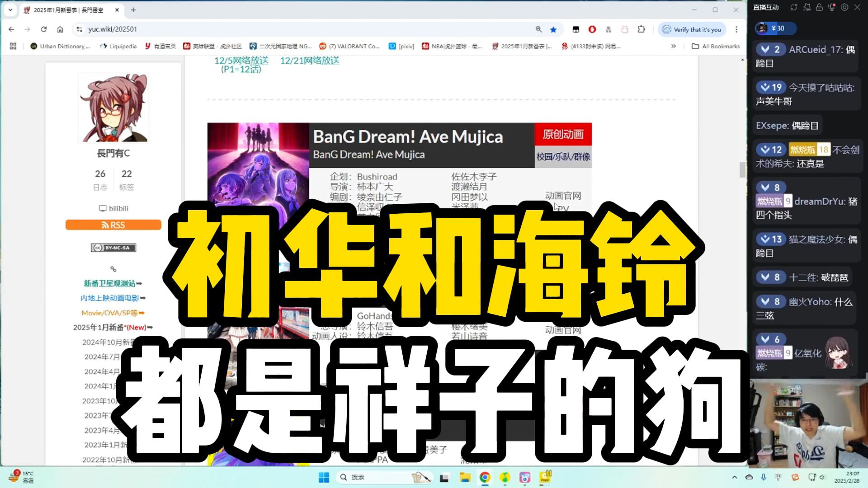Click the 22 标签 counter

pyautogui.click(x=127, y=179)
